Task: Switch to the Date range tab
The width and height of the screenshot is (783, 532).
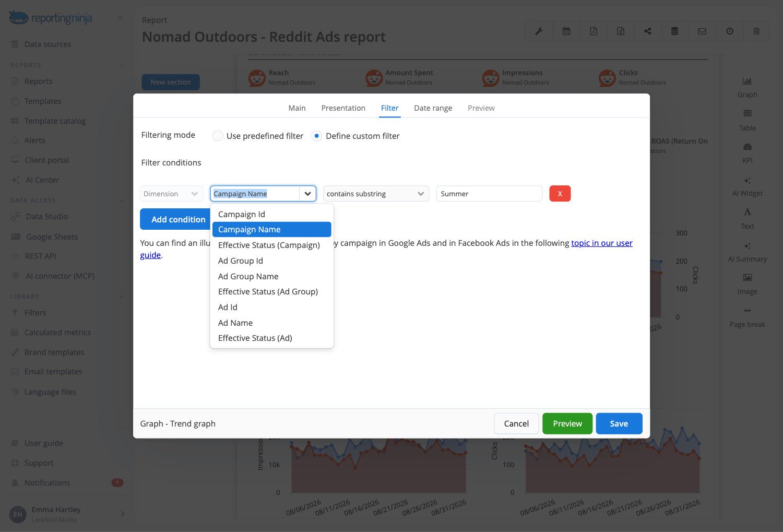Action: [433, 108]
